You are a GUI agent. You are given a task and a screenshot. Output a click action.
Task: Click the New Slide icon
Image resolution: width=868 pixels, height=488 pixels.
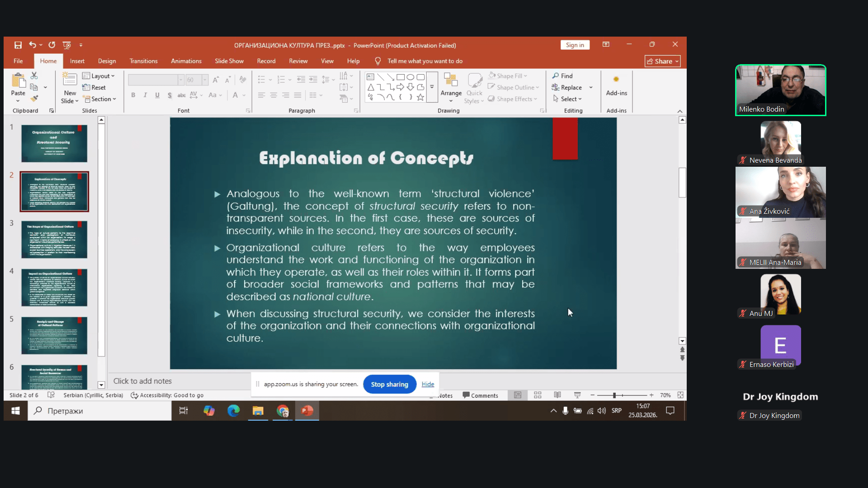pos(70,80)
